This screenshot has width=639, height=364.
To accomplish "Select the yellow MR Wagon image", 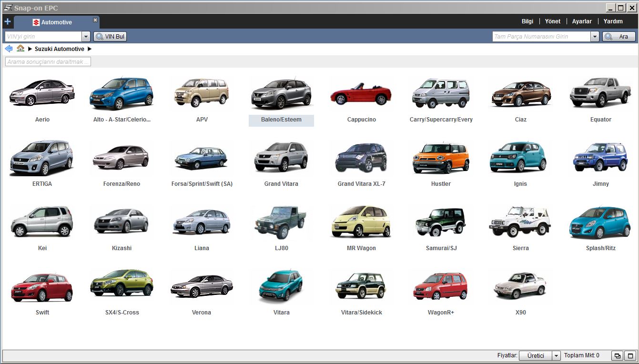I will [x=361, y=222].
